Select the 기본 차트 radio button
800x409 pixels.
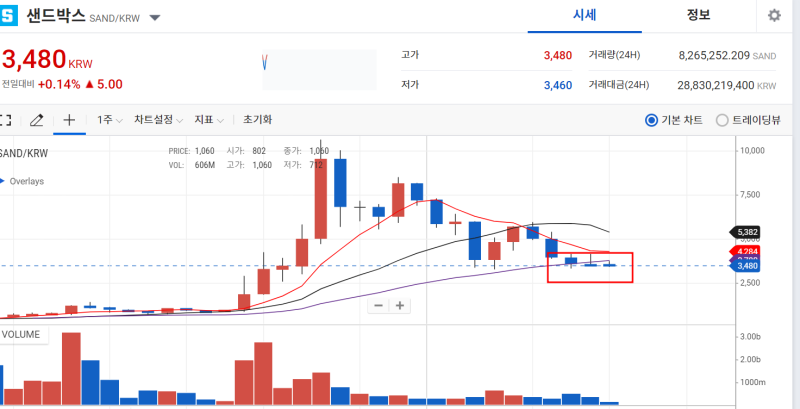(x=651, y=121)
